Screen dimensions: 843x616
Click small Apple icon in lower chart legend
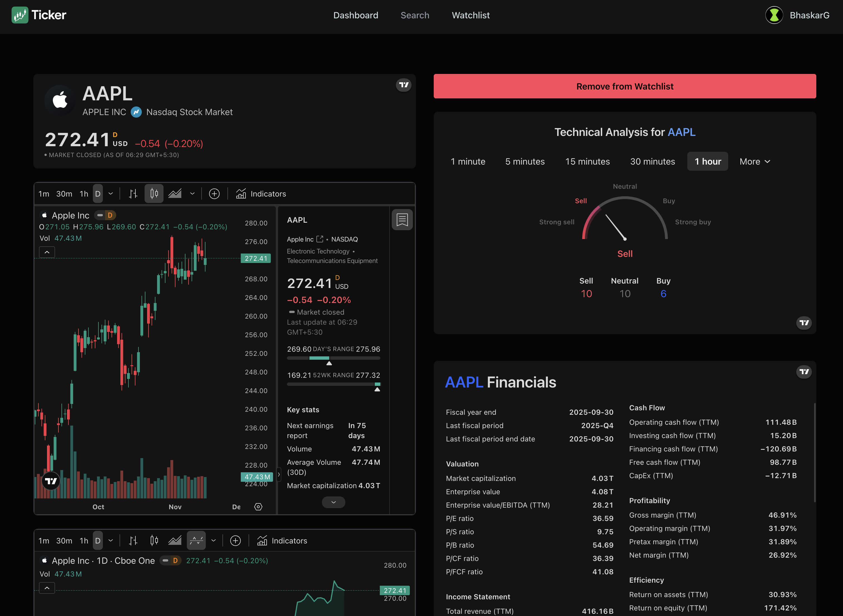point(44,560)
